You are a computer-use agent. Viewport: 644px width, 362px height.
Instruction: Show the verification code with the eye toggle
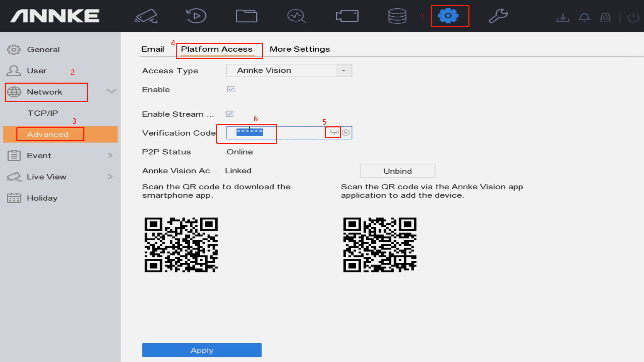click(x=333, y=132)
